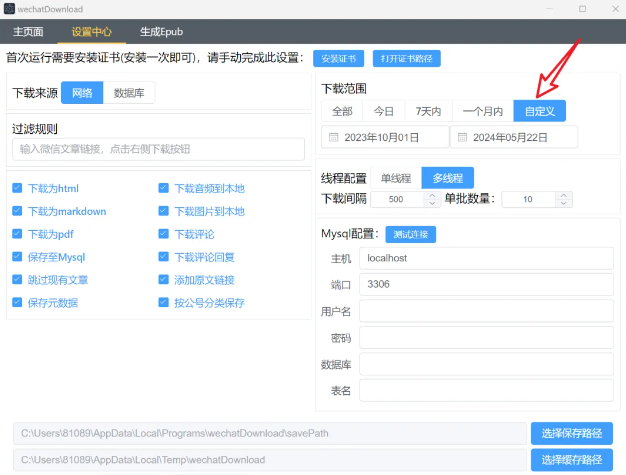626x475 pixels.
Task: Select 数据库 as download source
Action: coord(129,93)
